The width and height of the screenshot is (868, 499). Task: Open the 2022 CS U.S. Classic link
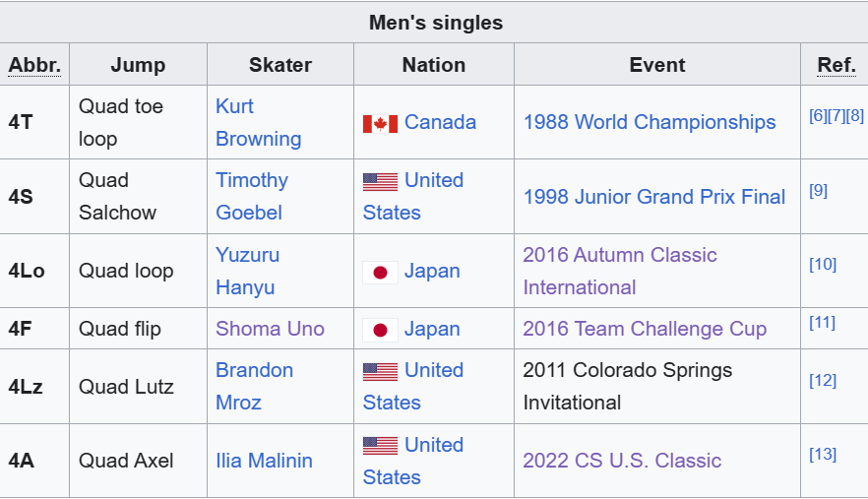pos(622,461)
